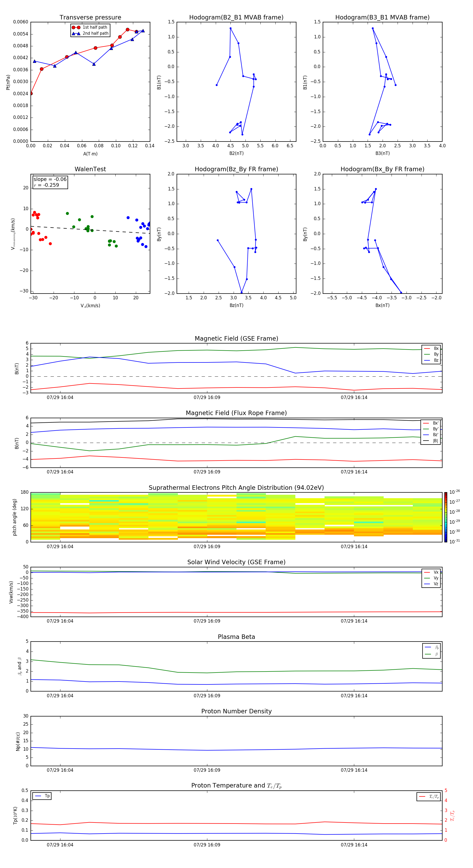Click the 'pitch angle (deg)' y-axis label
This screenshot has height=868, width=473.
(14, 517)
